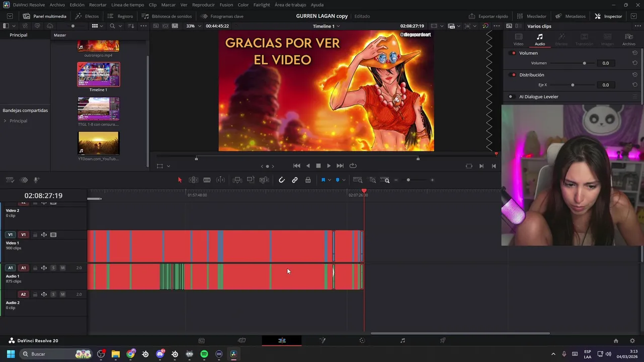Open the Área de trabajo menu

(x=290, y=5)
